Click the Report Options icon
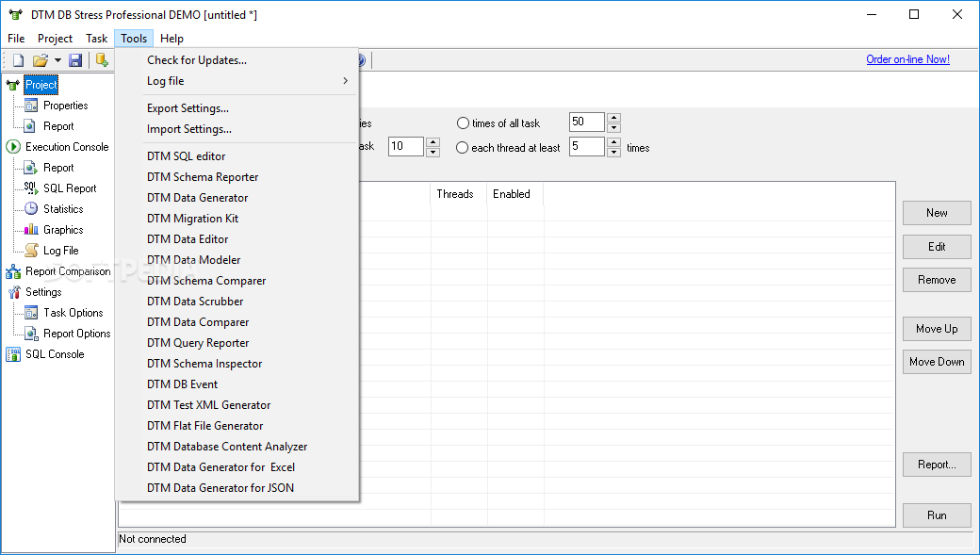This screenshot has width=980, height=555. [x=30, y=334]
